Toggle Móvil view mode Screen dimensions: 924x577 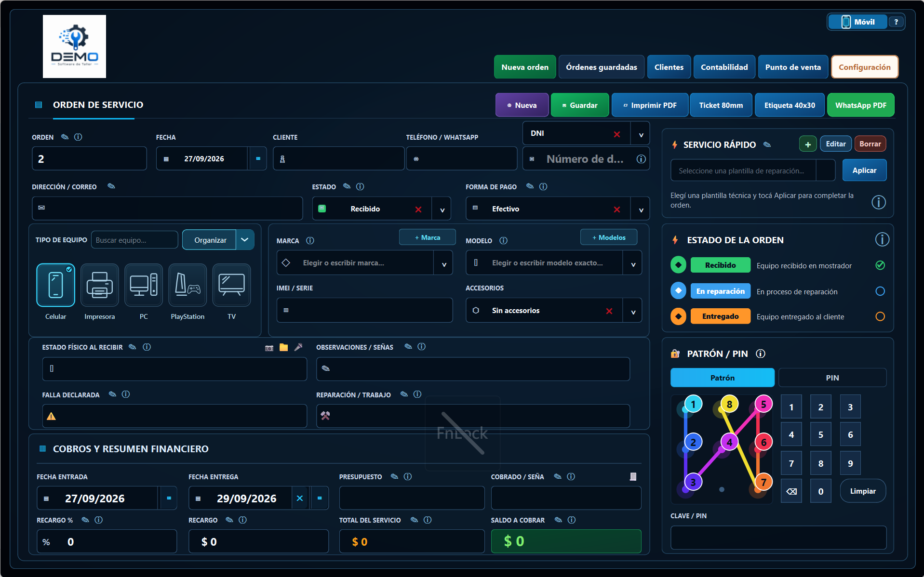click(x=858, y=22)
